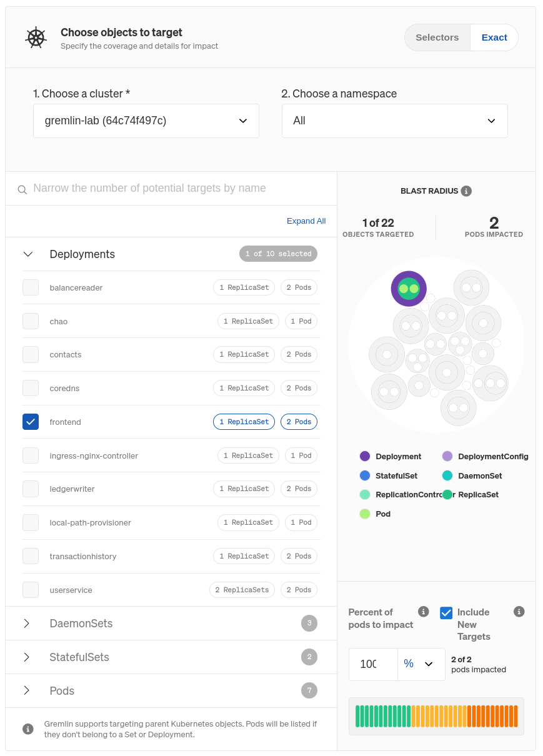Expand the StatefulSets section
The image size is (543, 756).
point(27,657)
